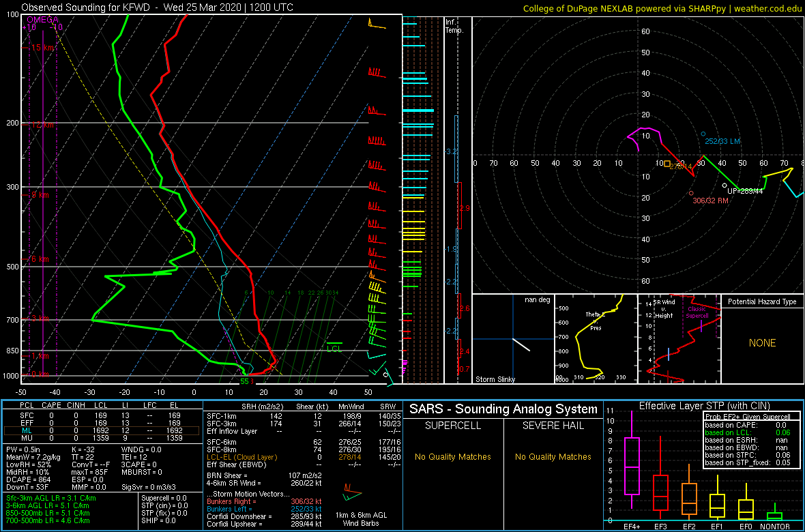
Task: Click the Classic Supercell label in SR wind plot
Action: [697, 312]
